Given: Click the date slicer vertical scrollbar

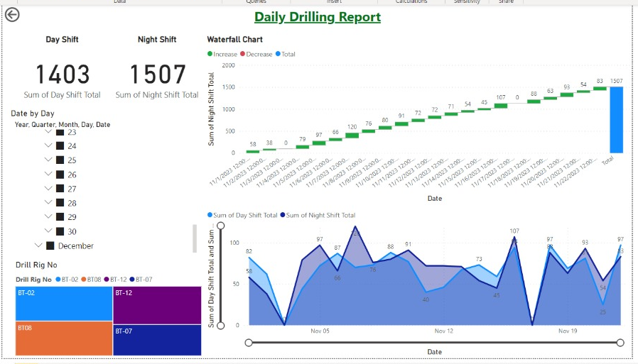Looking at the screenshot, I should pyautogui.click(x=195, y=238).
